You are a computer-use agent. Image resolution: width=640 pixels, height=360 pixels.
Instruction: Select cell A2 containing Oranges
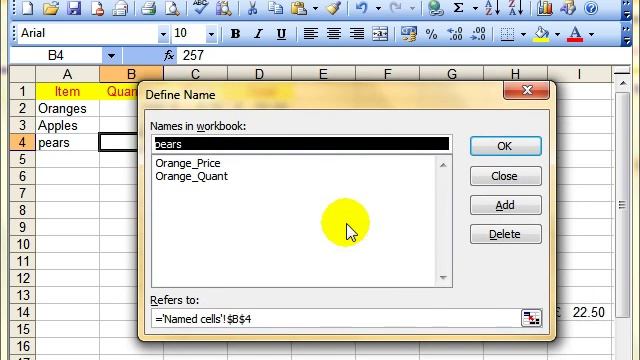coord(67,109)
